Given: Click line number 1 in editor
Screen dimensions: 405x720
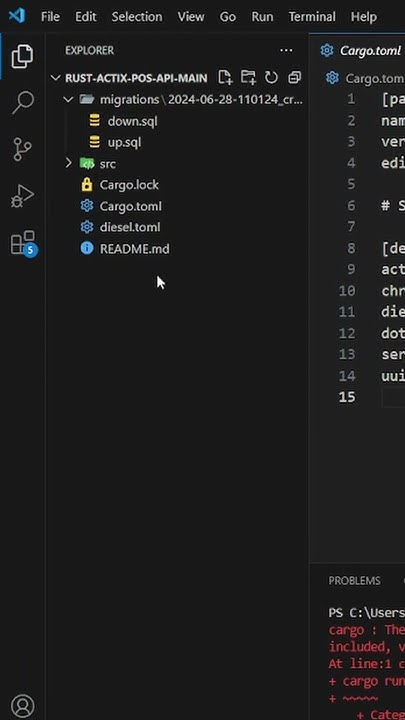Looking at the screenshot, I should pyautogui.click(x=351, y=99).
